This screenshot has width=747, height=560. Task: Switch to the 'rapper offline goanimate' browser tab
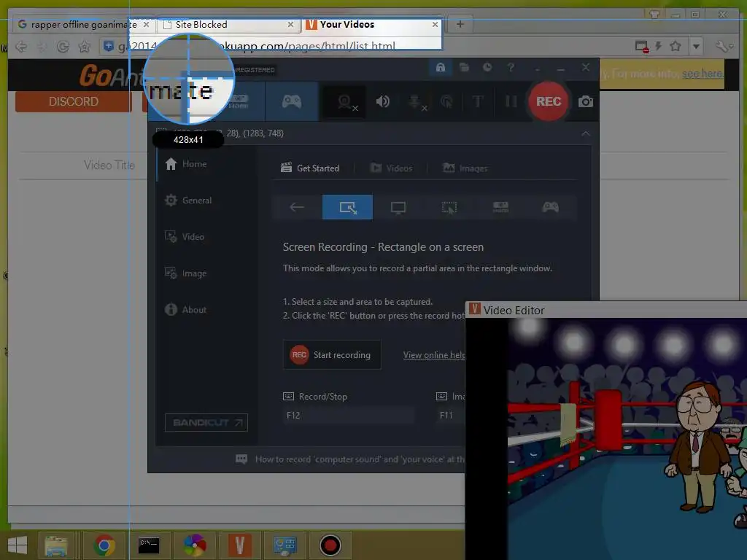tap(84, 24)
